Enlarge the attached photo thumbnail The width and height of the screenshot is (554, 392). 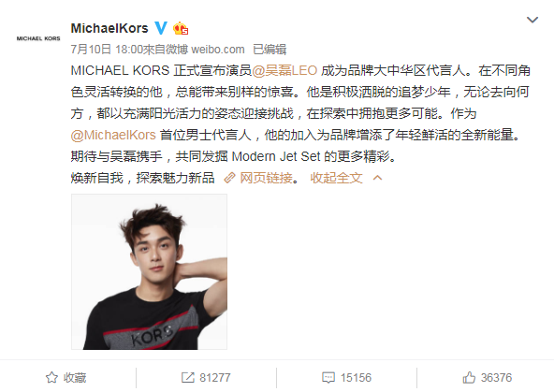coord(149,271)
